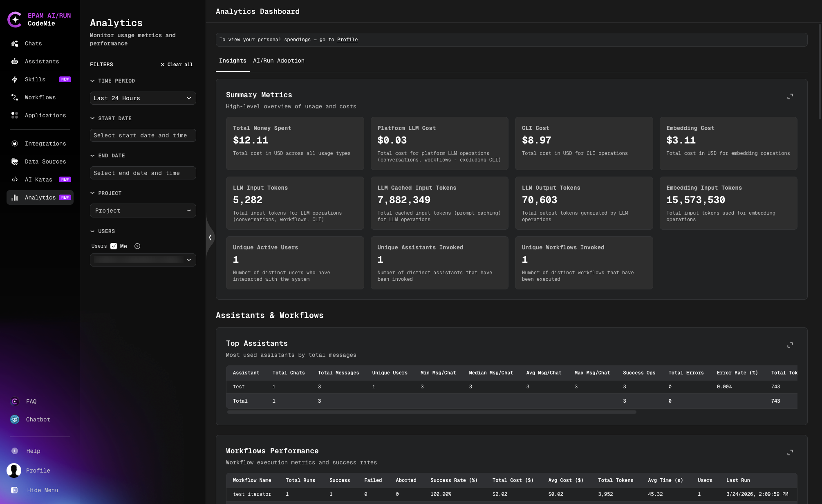Viewport: 822px width, 504px height.
Task: Click the Last Run column header
Action: click(738, 480)
